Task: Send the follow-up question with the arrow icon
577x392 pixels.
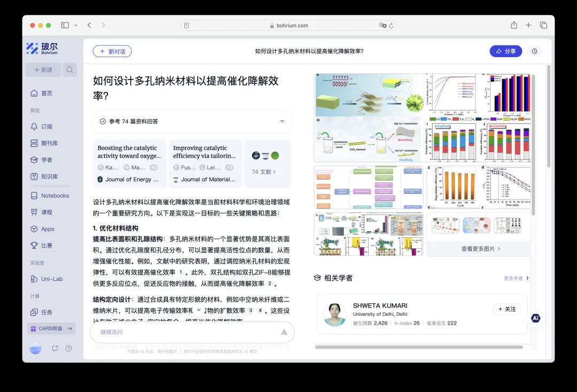Action: (284, 332)
